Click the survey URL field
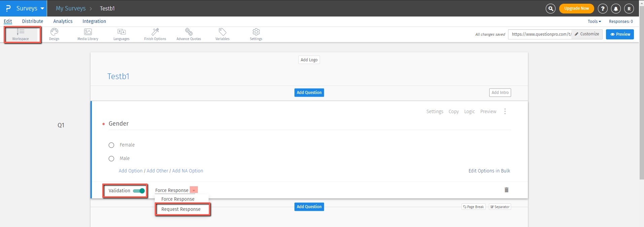Image resolution: width=644 pixels, height=227 pixels. click(x=540, y=34)
